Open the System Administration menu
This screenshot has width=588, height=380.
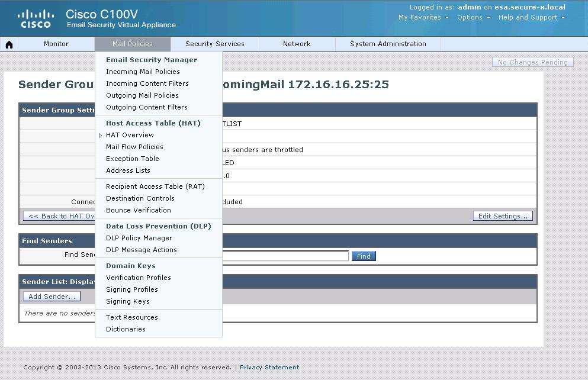point(388,44)
